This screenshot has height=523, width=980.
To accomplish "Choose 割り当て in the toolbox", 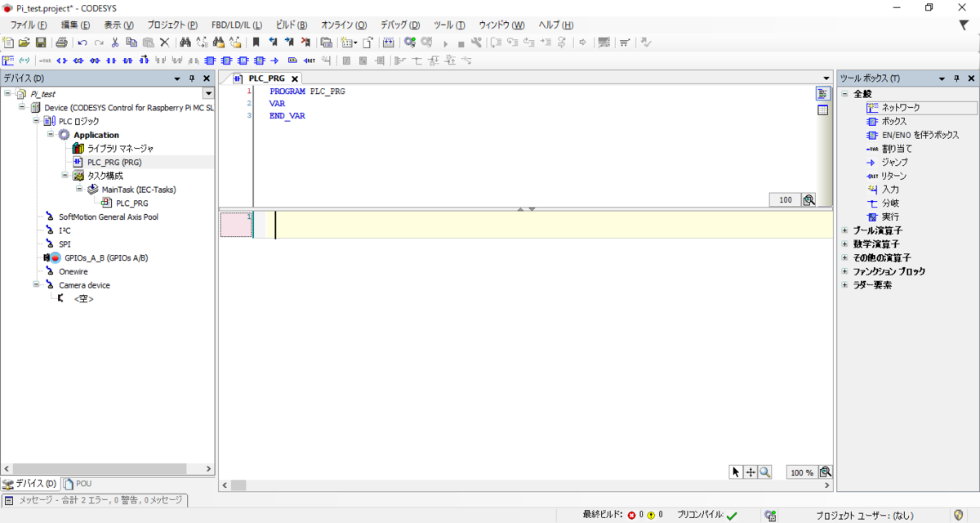I will (x=897, y=149).
